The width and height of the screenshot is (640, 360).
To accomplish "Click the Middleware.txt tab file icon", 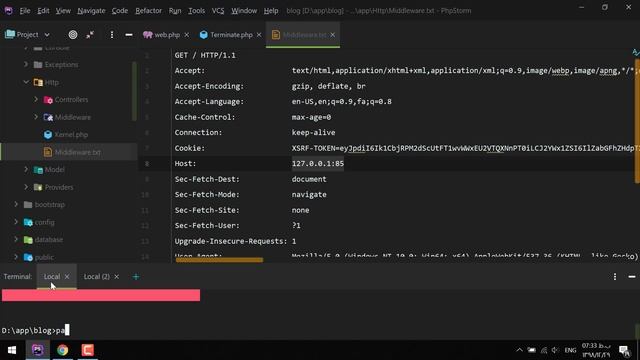I will (276, 35).
